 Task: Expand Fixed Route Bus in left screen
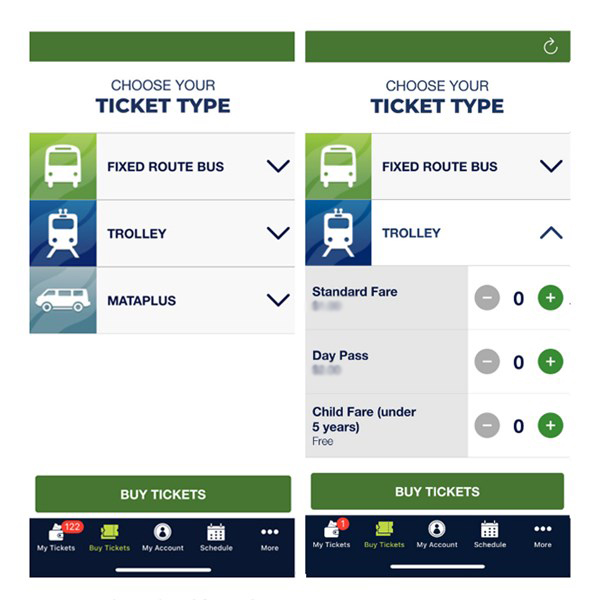click(163, 166)
